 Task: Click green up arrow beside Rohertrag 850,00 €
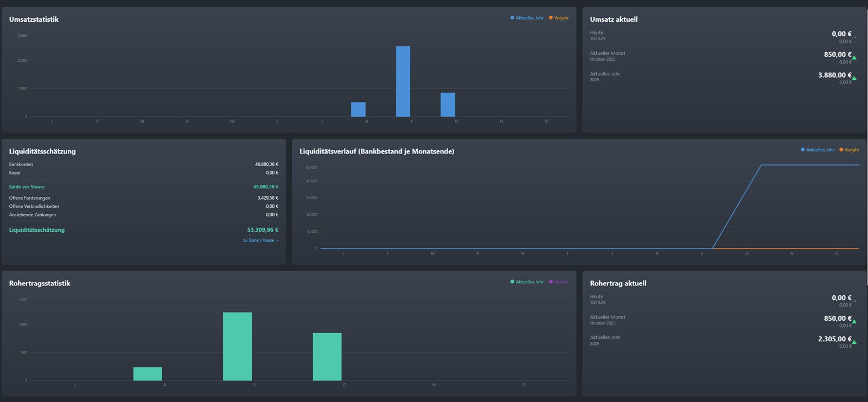(854, 321)
